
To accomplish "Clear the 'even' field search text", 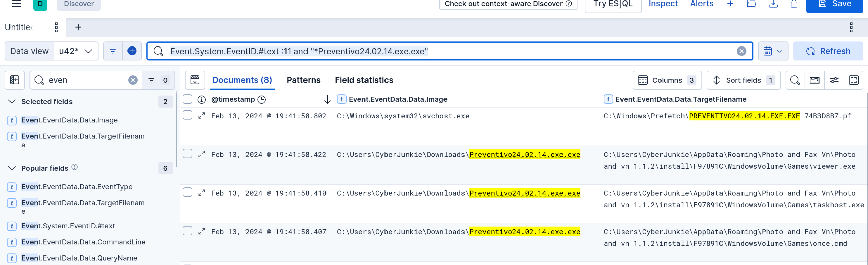I will click(x=133, y=80).
